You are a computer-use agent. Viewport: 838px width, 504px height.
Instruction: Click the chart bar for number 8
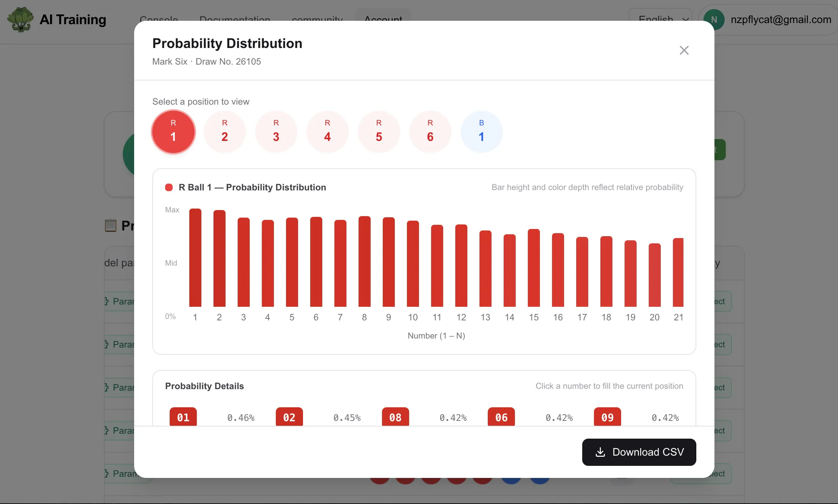tap(365, 261)
